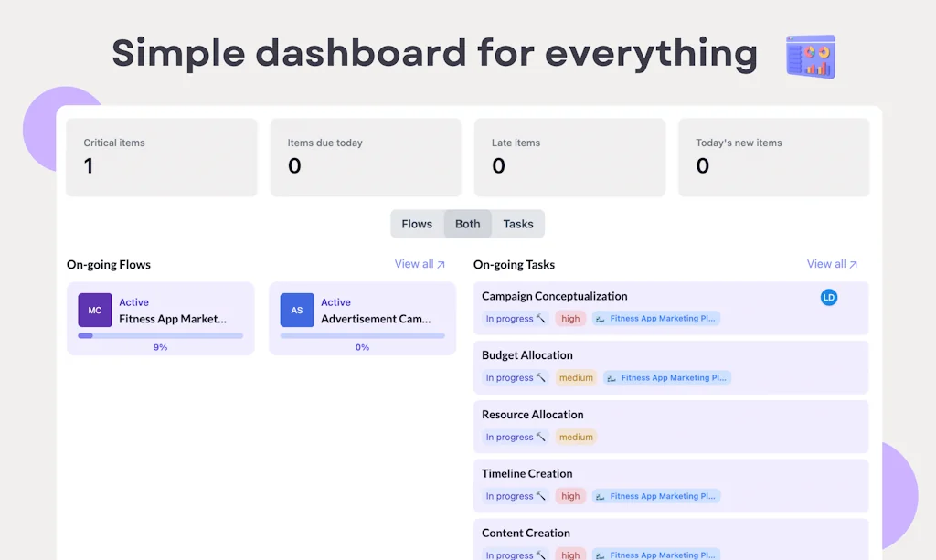Image resolution: width=936 pixels, height=560 pixels.
Task: Expand the Fitness App Marketing Plan tag on Timeline Creation
Action: (x=656, y=496)
